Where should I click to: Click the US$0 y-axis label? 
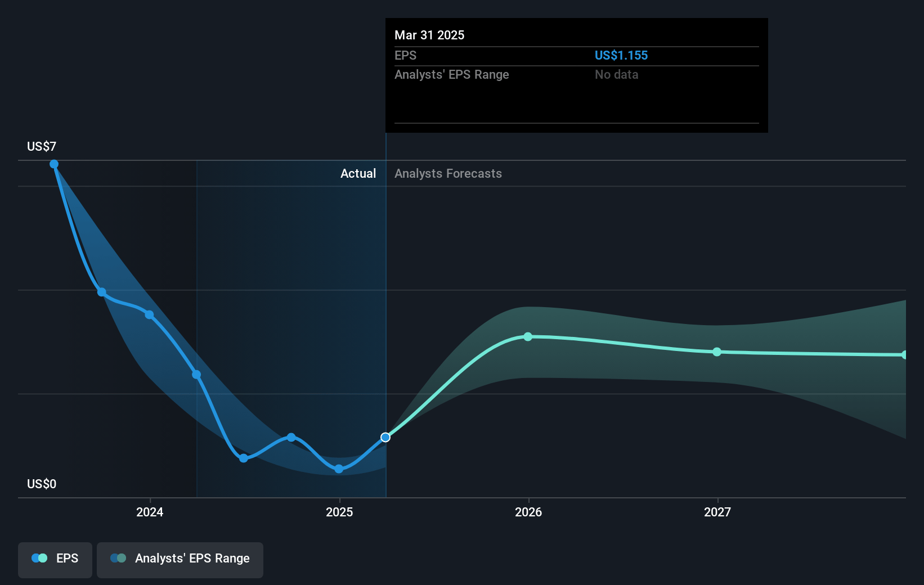coord(42,484)
